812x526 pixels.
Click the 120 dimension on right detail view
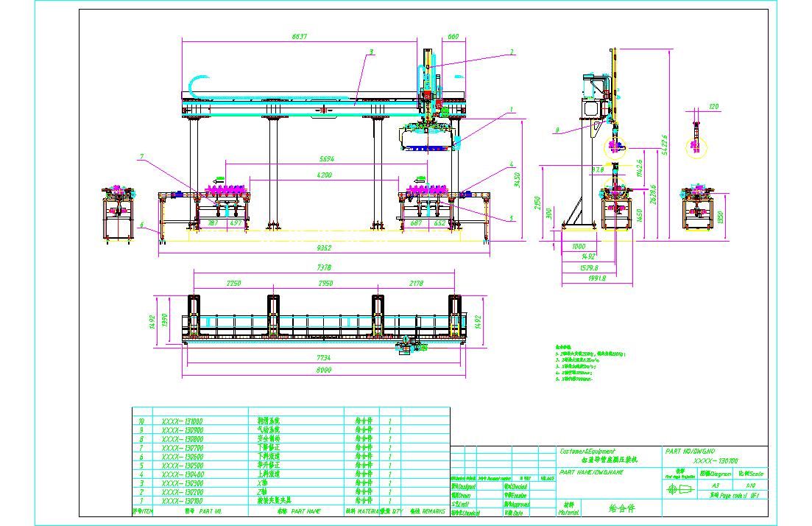713,107
